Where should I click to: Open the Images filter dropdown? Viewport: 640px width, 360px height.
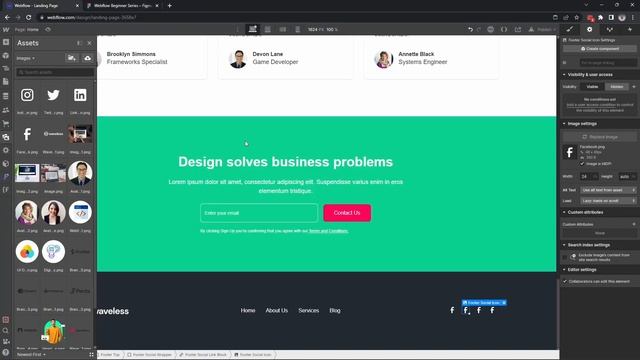pos(25,58)
